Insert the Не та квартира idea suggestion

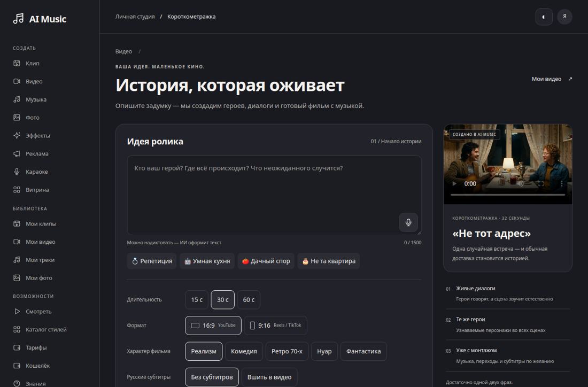[x=329, y=261]
